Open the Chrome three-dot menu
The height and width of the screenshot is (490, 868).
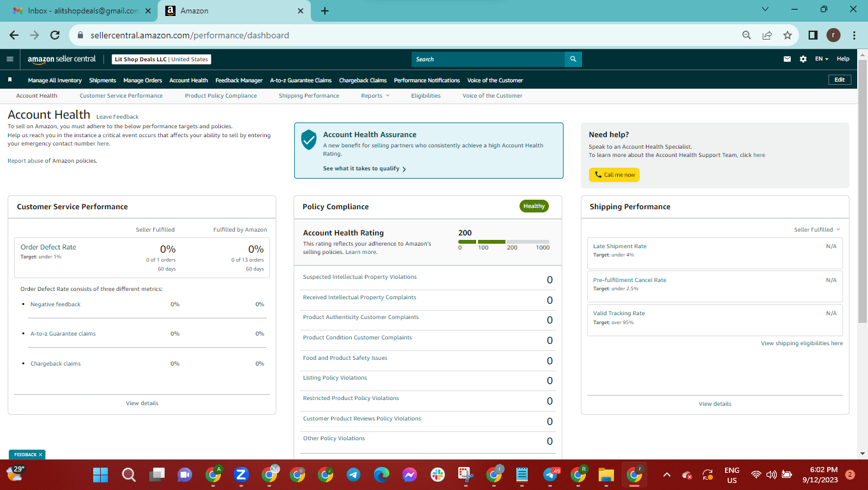(854, 35)
